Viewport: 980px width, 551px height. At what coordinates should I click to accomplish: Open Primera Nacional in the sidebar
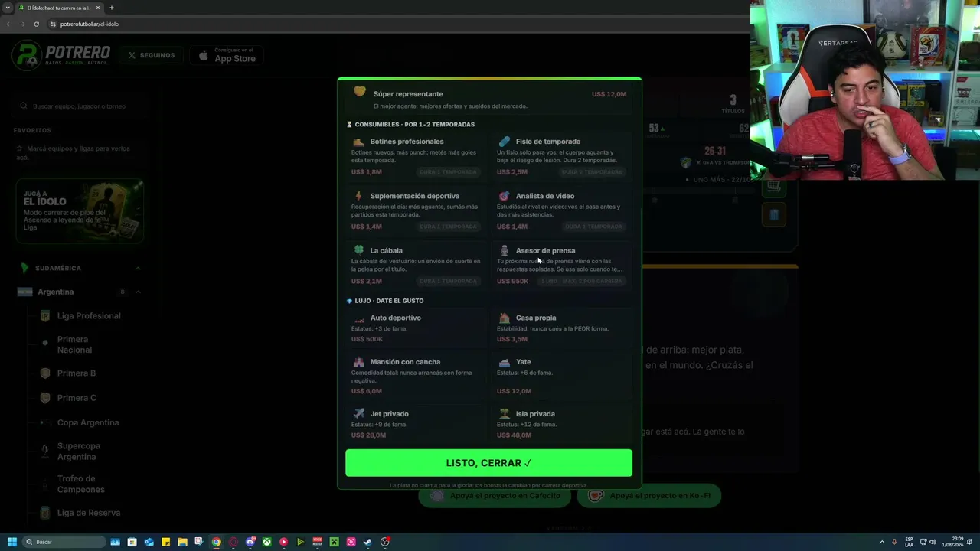coord(74,344)
